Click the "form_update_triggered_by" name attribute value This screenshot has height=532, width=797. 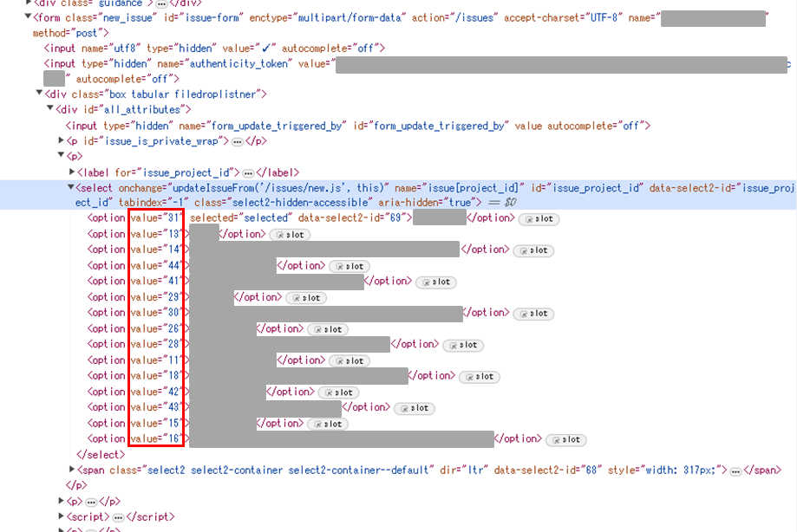[277, 126]
